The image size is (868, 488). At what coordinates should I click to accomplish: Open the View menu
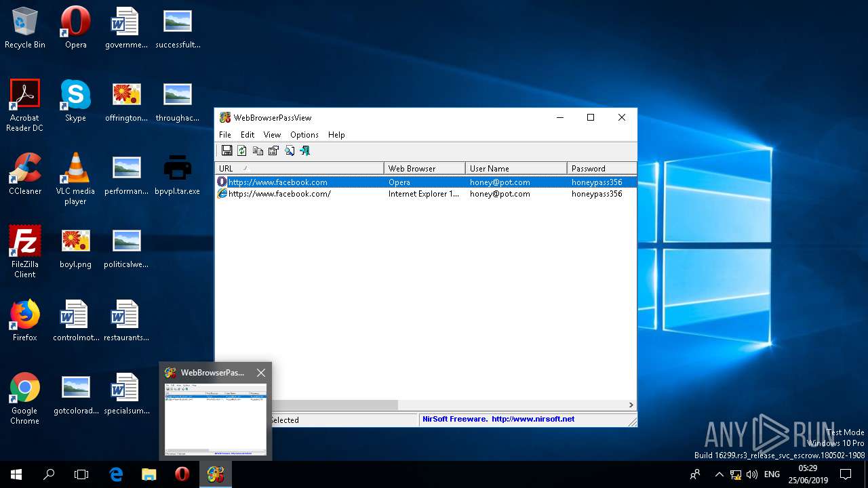[272, 135]
